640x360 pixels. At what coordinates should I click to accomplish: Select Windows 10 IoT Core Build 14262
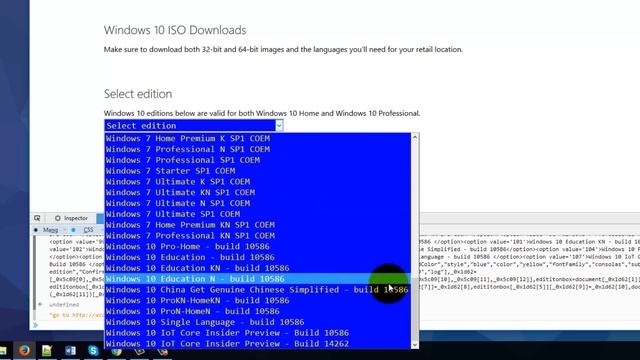258,344
